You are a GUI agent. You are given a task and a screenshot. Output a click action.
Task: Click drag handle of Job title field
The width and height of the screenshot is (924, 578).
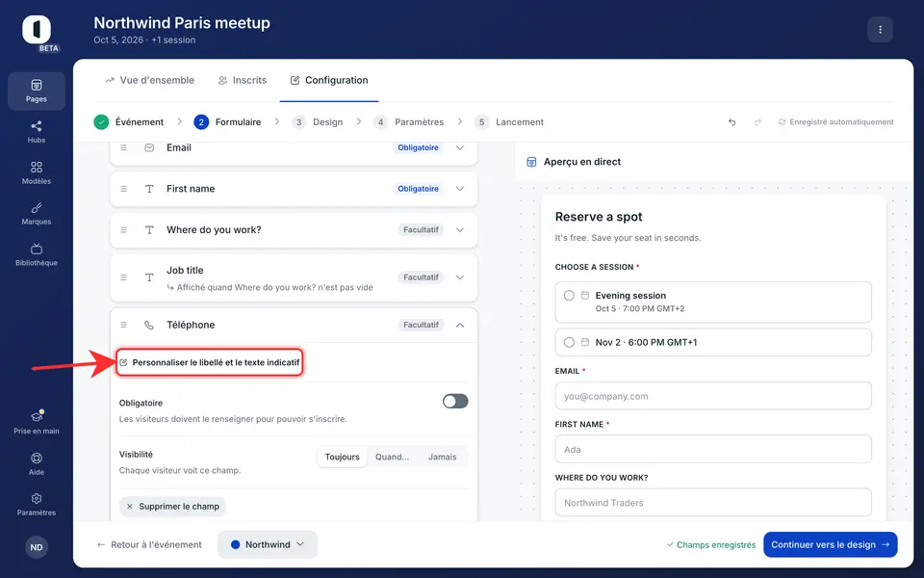(124, 277)
